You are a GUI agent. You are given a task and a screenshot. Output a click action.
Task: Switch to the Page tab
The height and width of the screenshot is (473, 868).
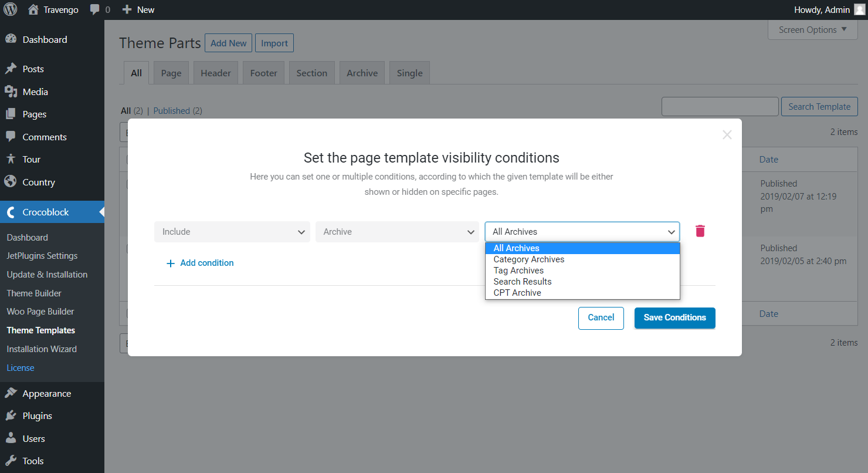coord(171,73)
